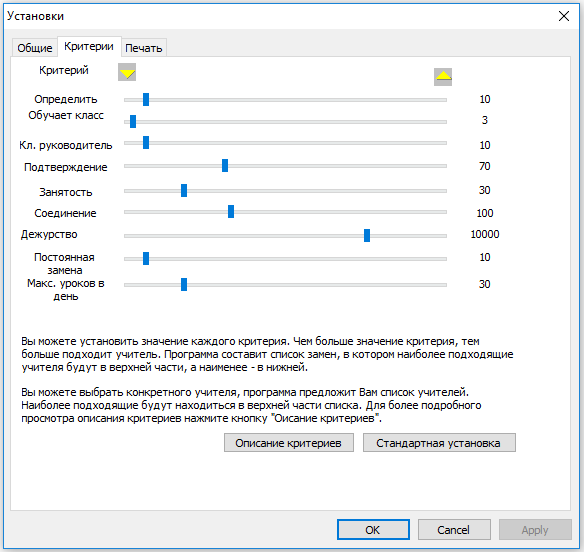Select the Критерии tab

pos(89,46)
